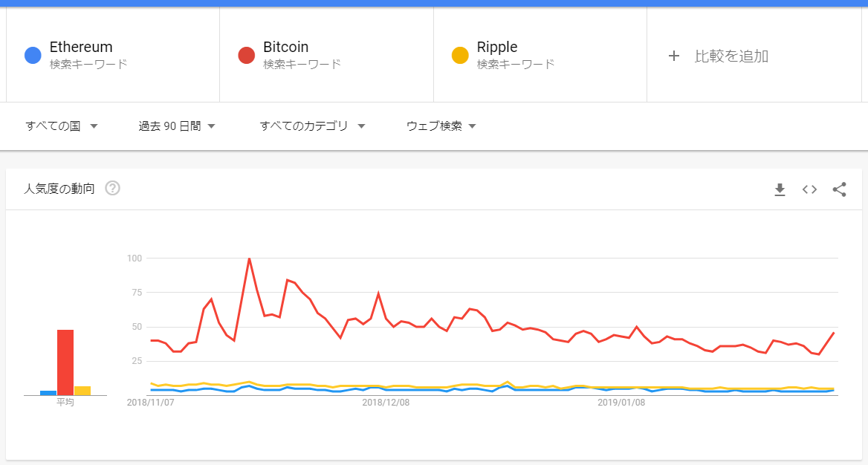Click 比較を追加 to add a term
Viewport: 868px width, 465px height.
[x=731, y=56]
